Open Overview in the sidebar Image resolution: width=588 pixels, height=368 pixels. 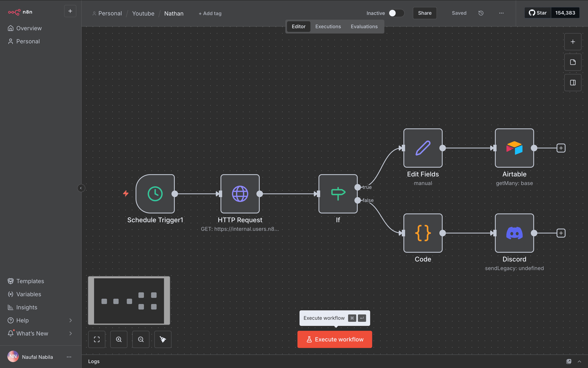(41, 28)
